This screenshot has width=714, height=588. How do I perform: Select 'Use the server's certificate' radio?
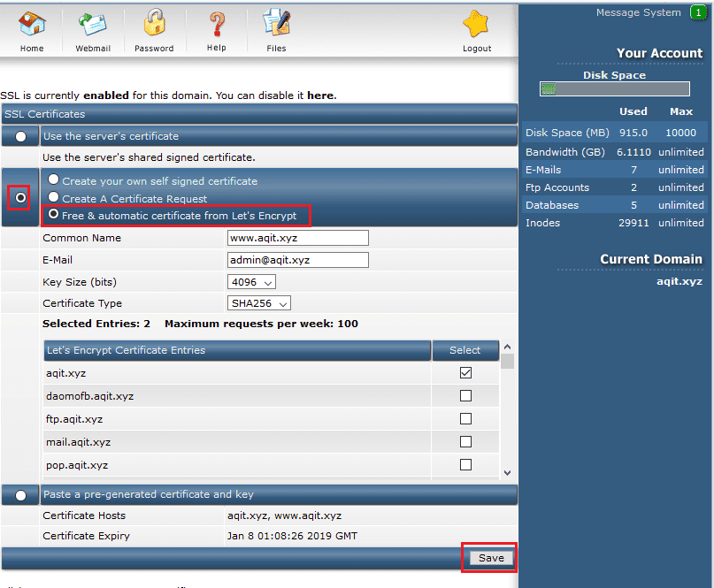[20, 136]
